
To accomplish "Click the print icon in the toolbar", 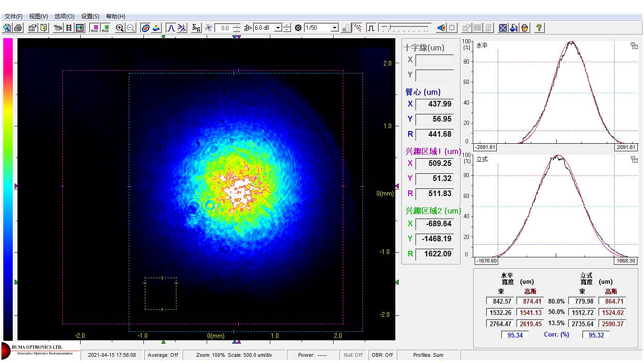I will point(18,28).
